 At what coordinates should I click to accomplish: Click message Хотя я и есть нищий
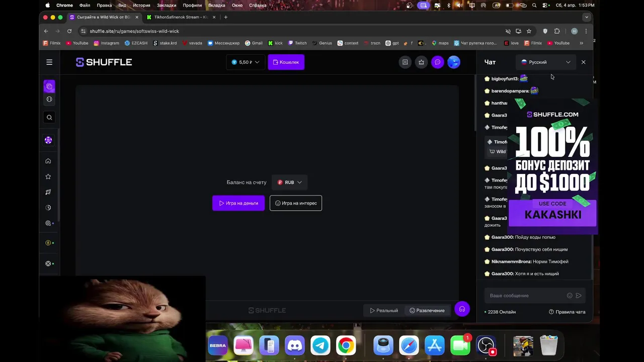pyautogui.click(x=537, y=274)
